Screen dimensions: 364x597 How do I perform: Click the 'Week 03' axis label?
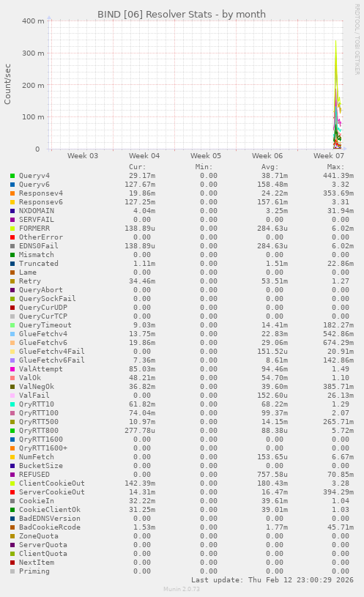83,156
